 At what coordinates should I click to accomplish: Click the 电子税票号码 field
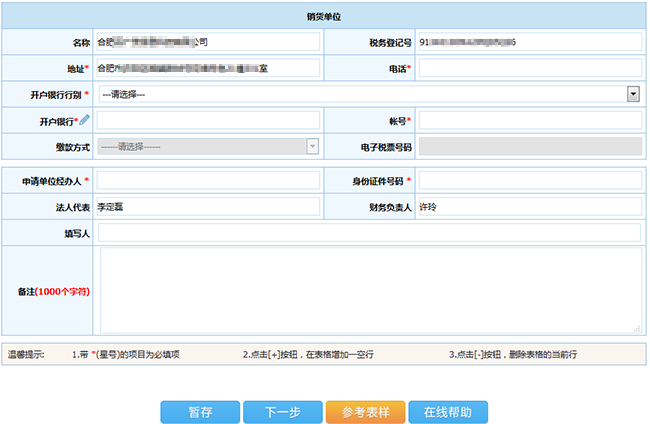coord(528,146)
